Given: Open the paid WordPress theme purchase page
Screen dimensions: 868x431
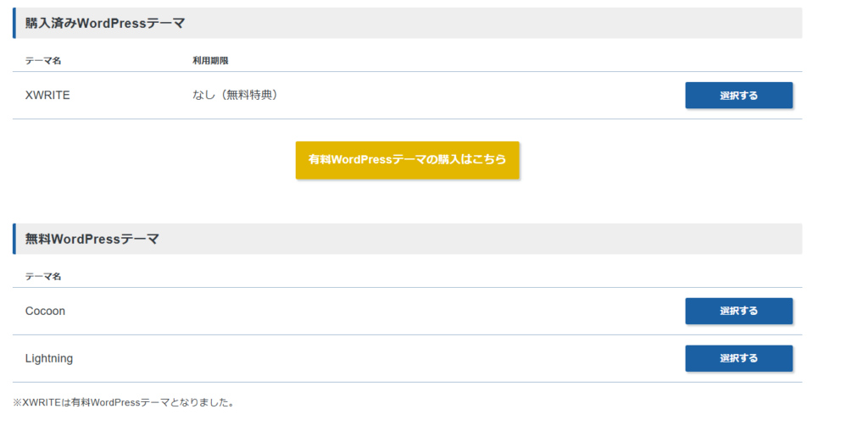Looking at the screenshot, I should [x=407, y=160].
